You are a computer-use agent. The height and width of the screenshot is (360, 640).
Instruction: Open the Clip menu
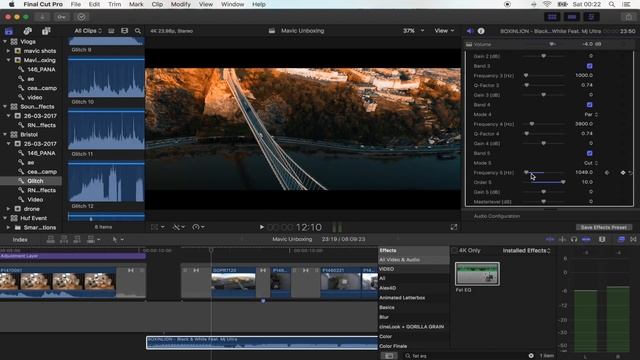(x=157, y=4)
